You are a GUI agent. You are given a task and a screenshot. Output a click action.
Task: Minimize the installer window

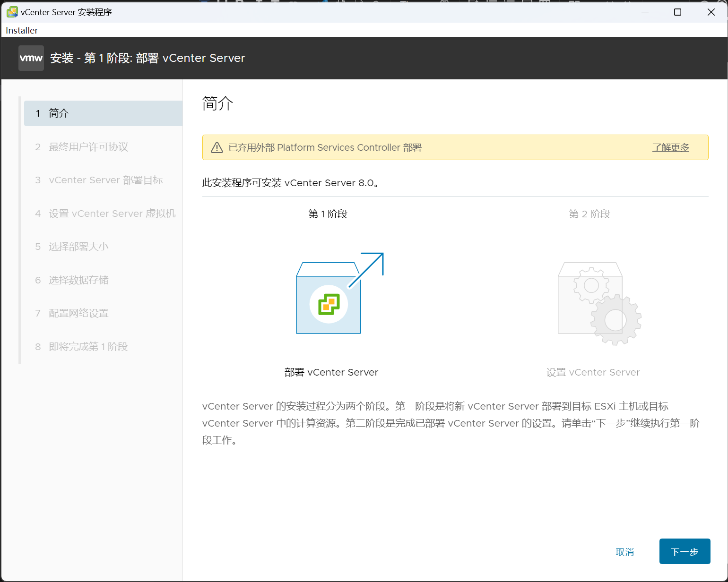(645, 12)
